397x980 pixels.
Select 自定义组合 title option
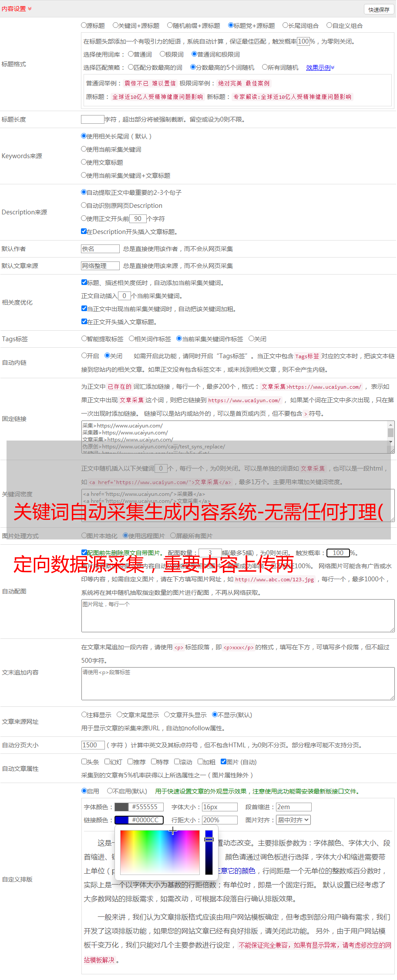pyautogui.click(x=330, y=25)
